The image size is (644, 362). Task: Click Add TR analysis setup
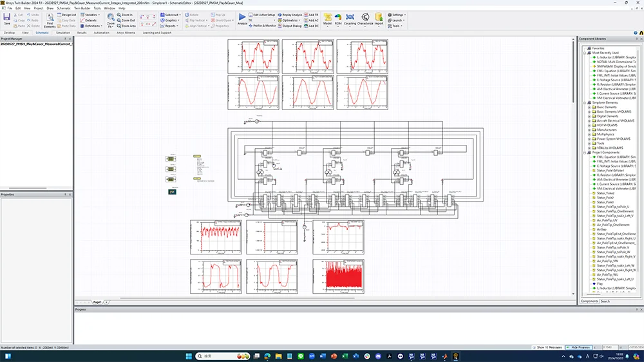click(x=311, y=15)
